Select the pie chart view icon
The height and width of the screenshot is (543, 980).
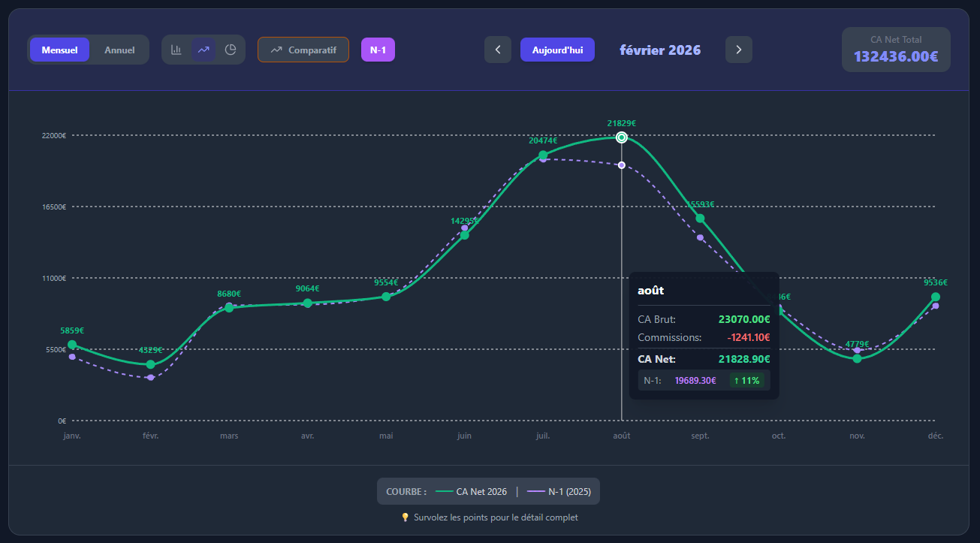231,50
